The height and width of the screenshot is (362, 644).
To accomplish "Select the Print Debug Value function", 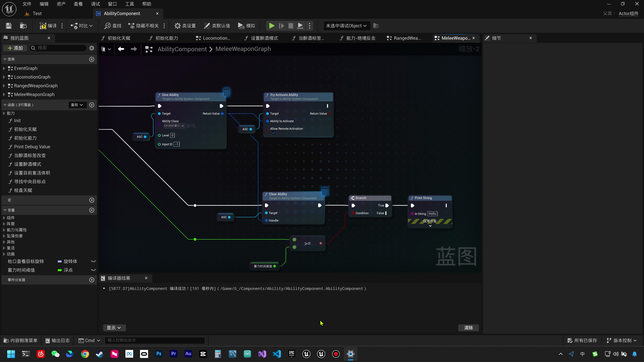I will (32, 147).
